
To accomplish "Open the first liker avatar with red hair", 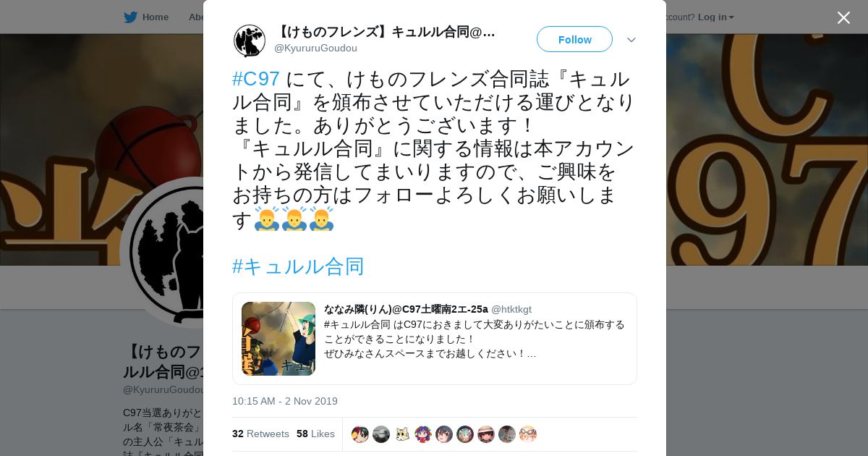I will click(360, 434).
